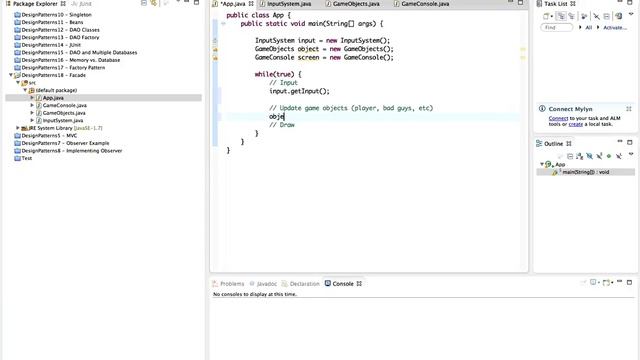This screenshot has height=360, width=640.
Task: Expand InputSystem.java tree node
Action: click(32, 120)
